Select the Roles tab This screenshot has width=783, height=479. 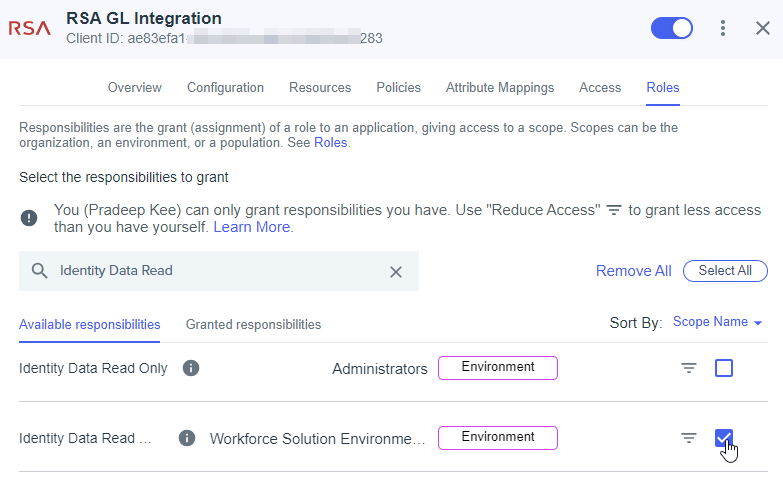(663, 87)
